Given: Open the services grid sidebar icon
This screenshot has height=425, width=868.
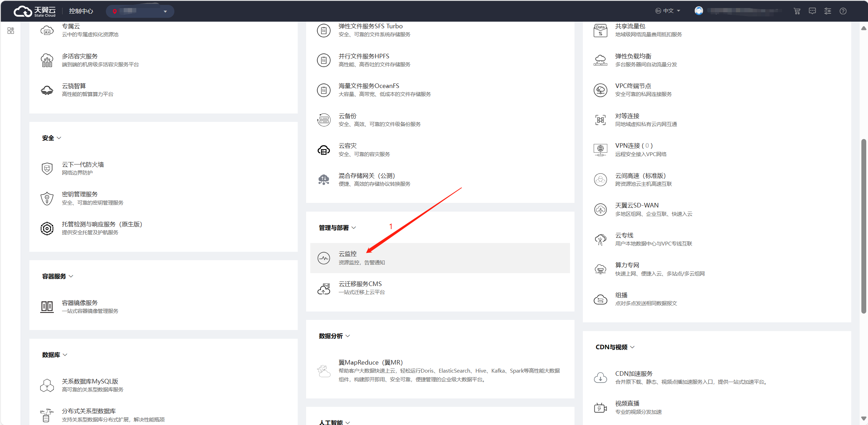Looking at the screenshot, I should pyautogui.click(x=11, y=31).
